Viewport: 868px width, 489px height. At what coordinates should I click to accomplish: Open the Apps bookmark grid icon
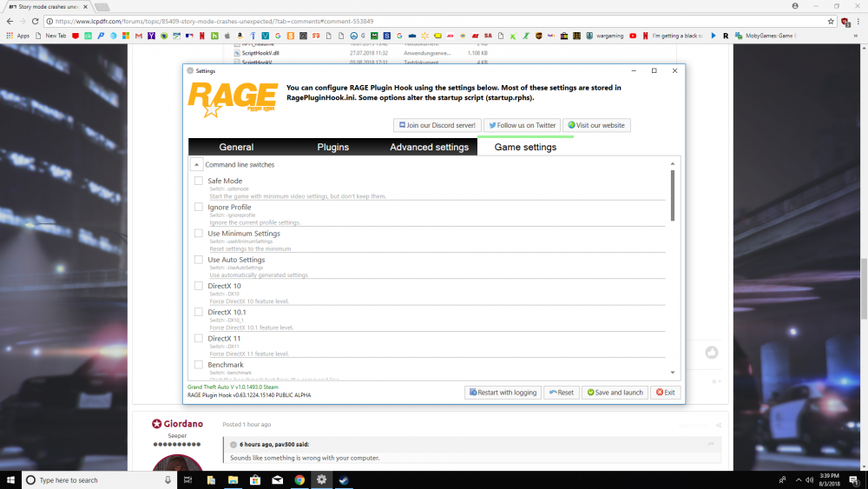pos(10,36)
